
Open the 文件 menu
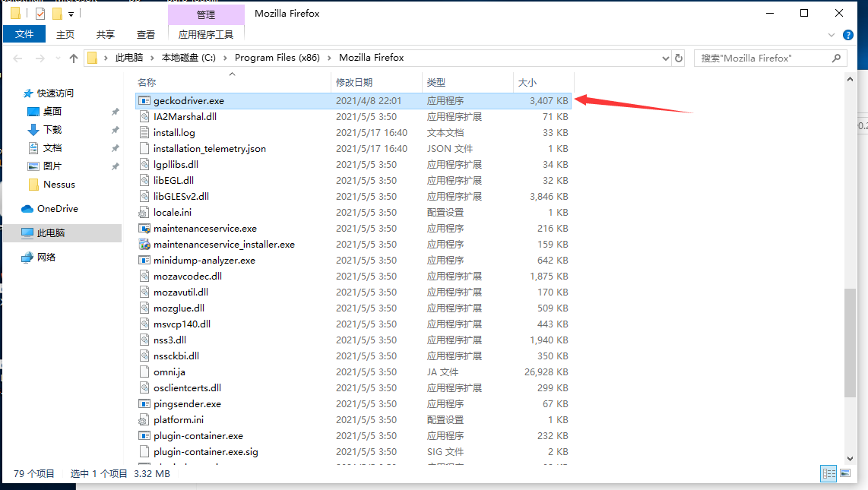tap(24, 34)
